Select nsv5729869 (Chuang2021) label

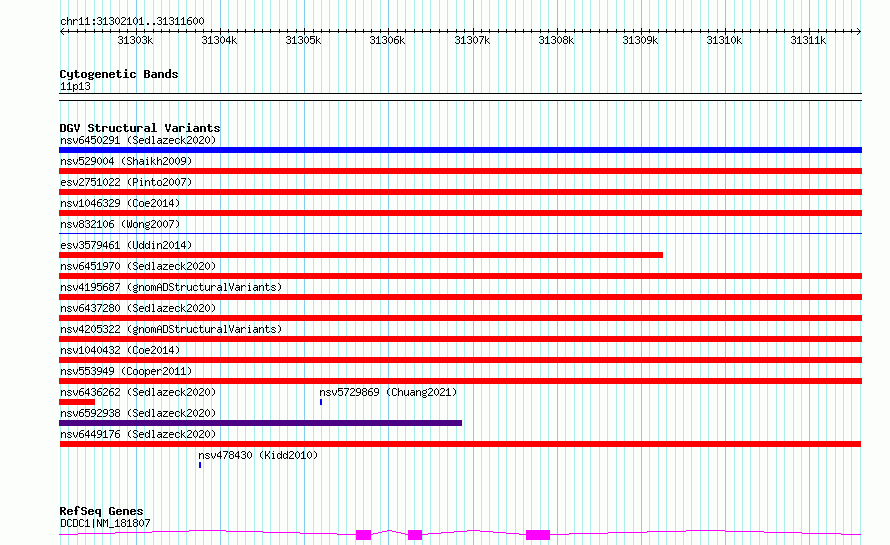click(x=388, y=392)
